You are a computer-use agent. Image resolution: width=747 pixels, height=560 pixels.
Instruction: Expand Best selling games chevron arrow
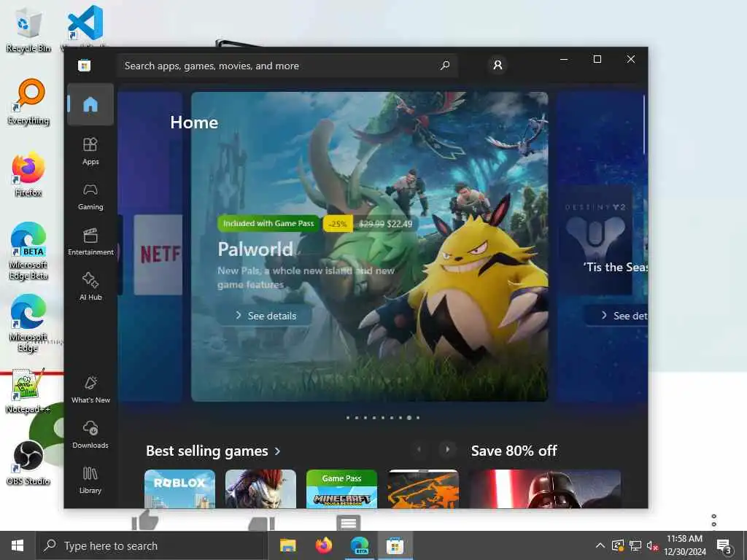(278, 451)
